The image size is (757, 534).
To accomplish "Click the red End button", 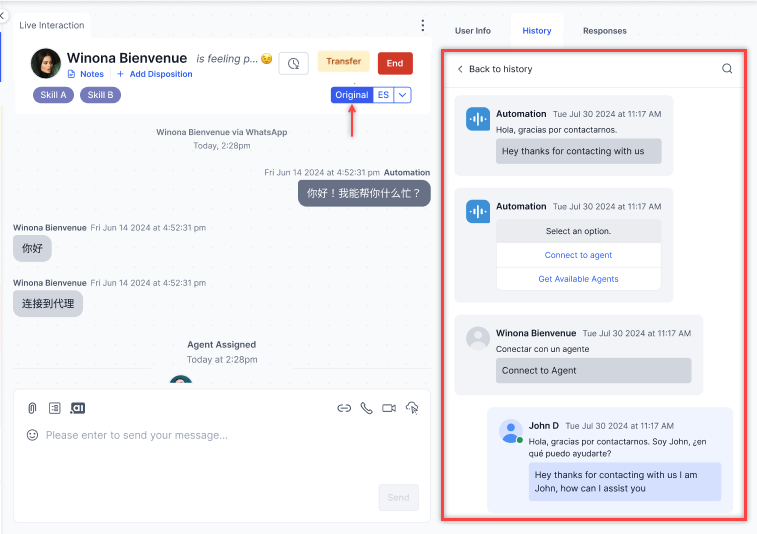I will click(395, 63).
